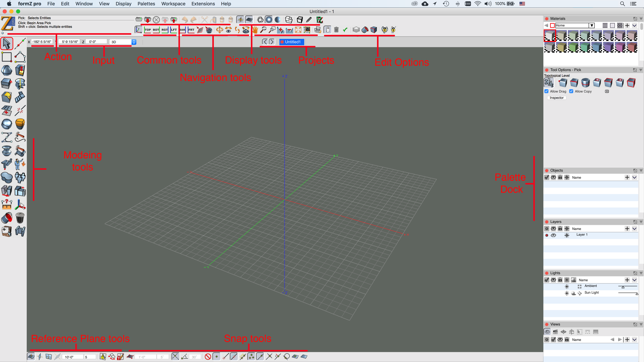
Task: Expand the small Tool Options dropdown box
Action: 607,92
